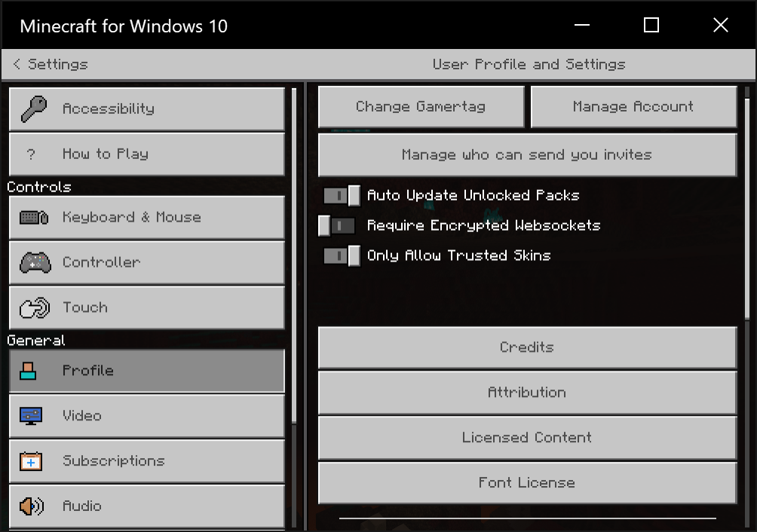
Task: Click the keyboard icon beside Keyboard & Mouse
Action: point(34,218)
